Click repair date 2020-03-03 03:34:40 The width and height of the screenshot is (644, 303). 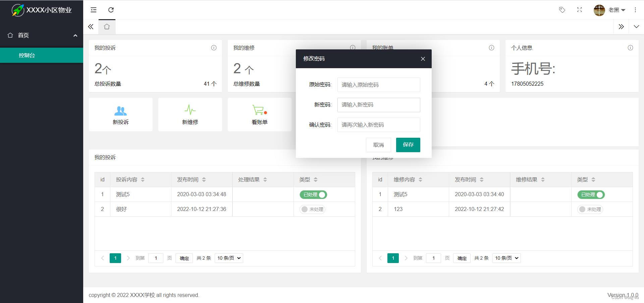(x=479, y=194)
